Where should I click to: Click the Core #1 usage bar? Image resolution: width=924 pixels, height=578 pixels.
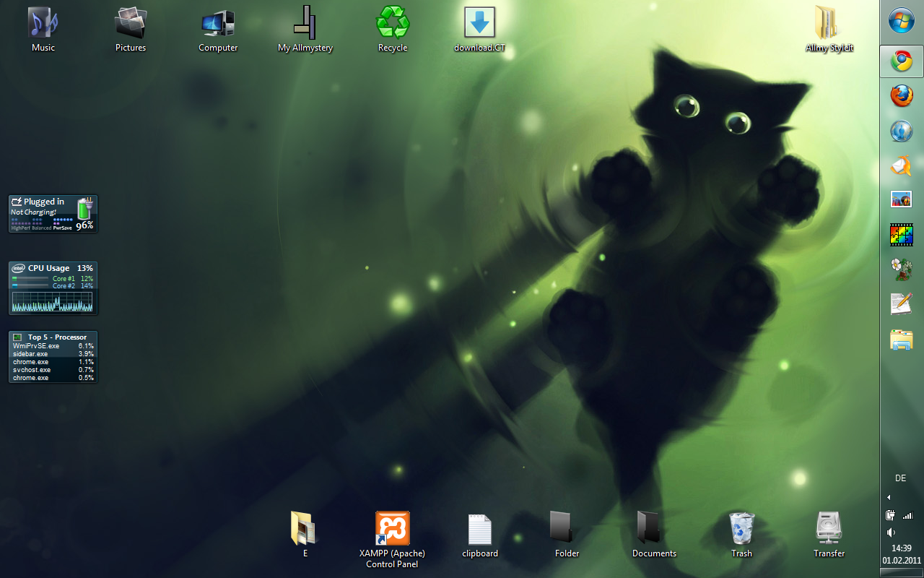pos(30,278)
